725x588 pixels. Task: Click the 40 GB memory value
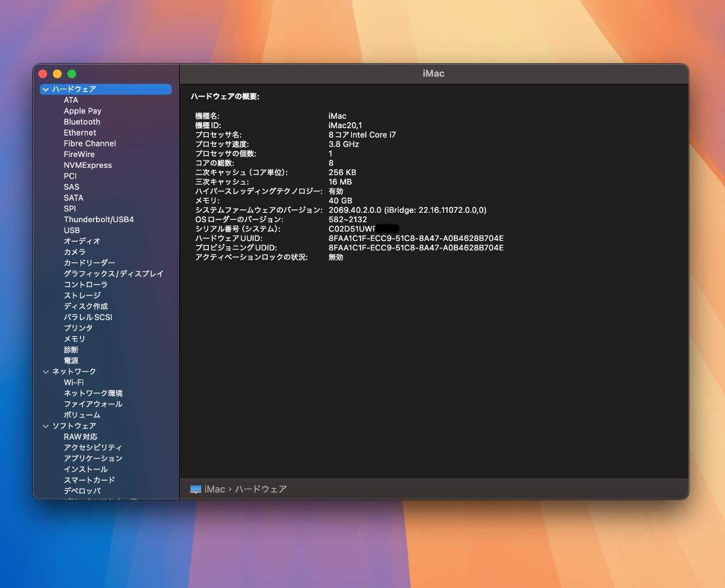point(340,201)
